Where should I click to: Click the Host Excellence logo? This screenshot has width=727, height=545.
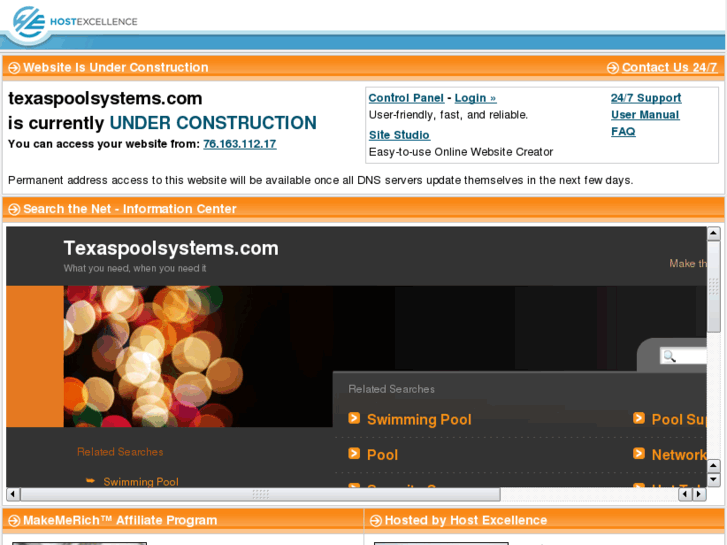74,22
